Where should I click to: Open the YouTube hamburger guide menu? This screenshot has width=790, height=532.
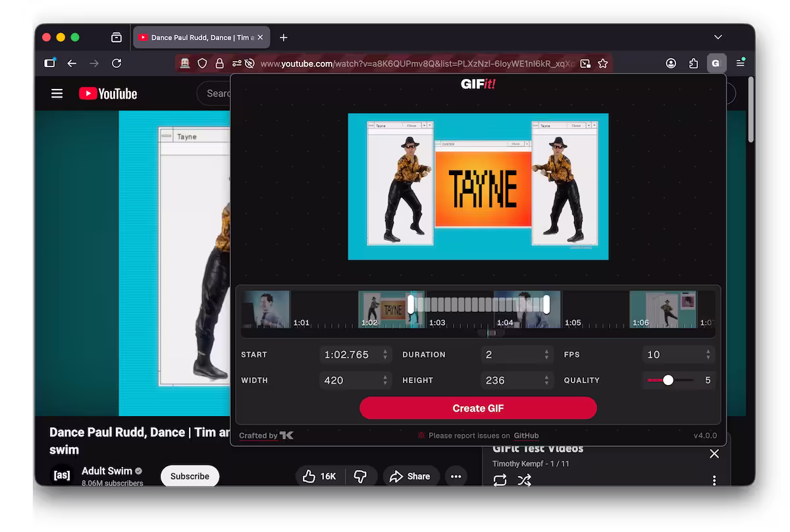(x=57, y=93)
